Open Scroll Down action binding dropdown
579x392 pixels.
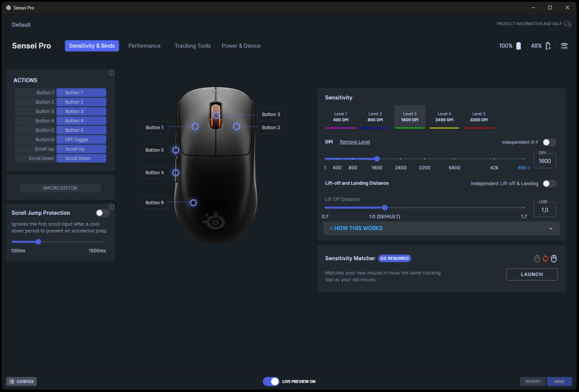[81, 158]
